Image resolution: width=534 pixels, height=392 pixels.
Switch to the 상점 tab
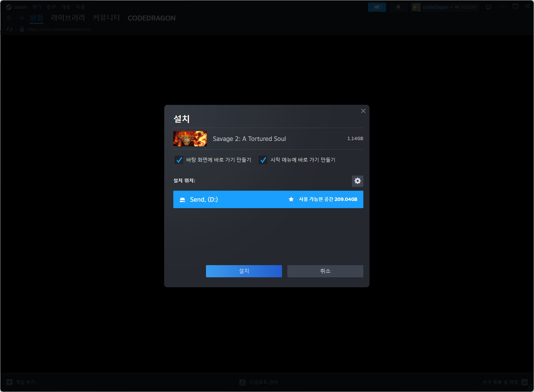coord(36,18)
